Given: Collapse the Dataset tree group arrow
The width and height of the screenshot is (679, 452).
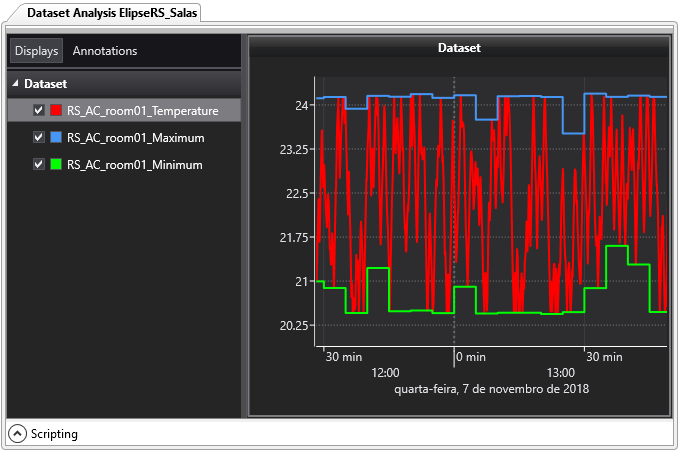Looking at the screenshot, I should pyautogui.click(x=15, y=85).
